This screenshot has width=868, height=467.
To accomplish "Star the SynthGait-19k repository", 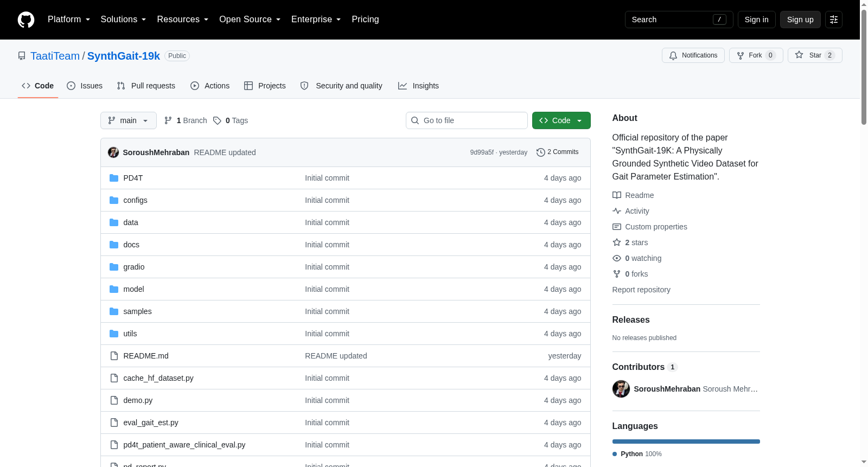I will [x=815, y=55].
